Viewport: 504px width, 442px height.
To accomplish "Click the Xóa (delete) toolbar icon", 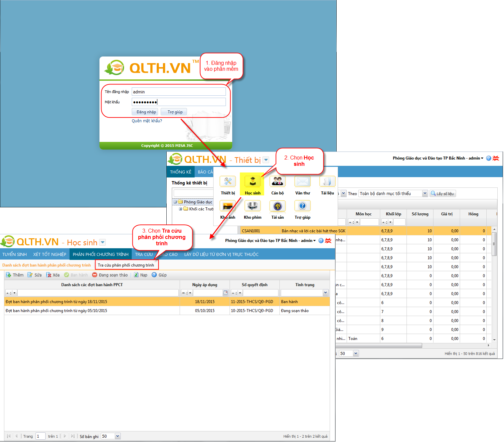I will point(49,275).
